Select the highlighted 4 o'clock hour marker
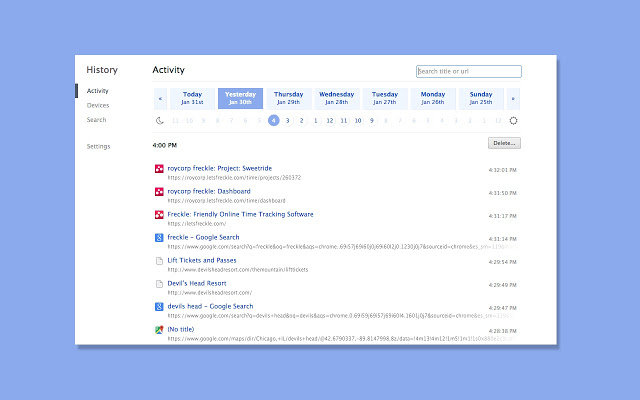Screen dimensions: 640x400 (x=273, y=120)
